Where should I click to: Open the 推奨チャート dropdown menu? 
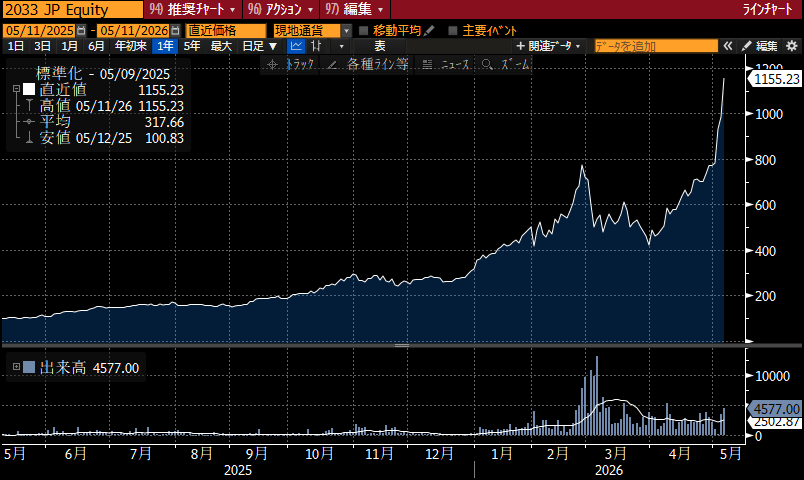click(192, 9)
